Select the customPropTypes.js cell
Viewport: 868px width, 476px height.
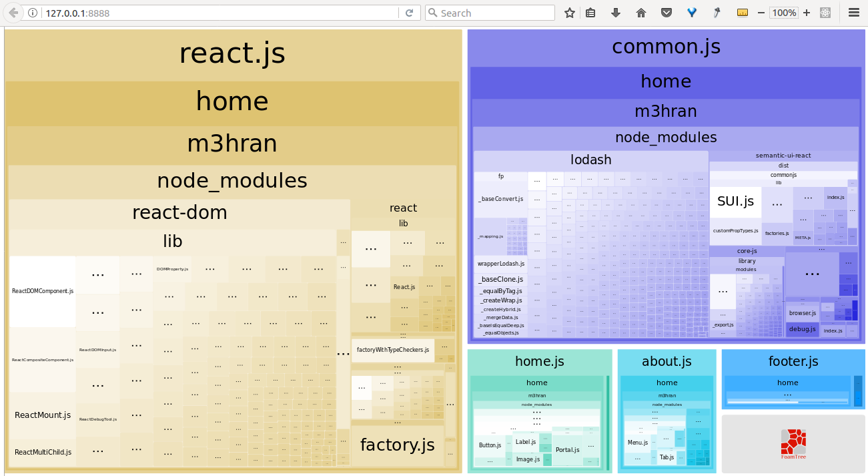click(735, 231)
